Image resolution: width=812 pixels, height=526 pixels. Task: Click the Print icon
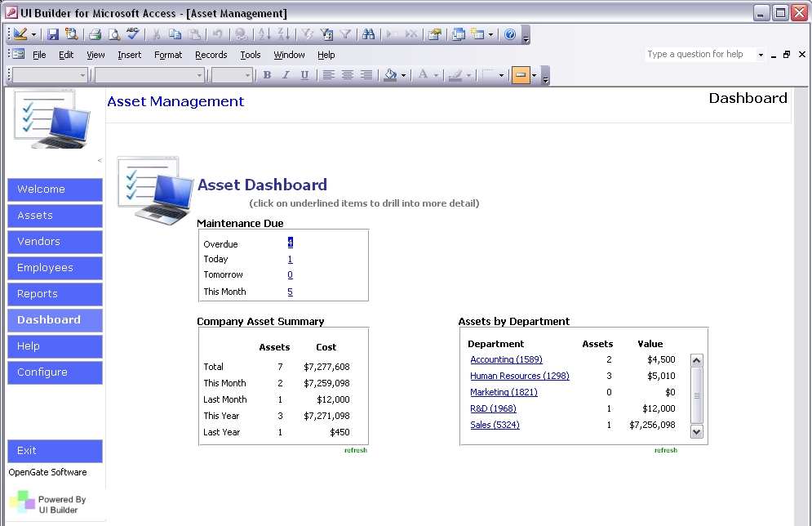[x=95, y=34]
